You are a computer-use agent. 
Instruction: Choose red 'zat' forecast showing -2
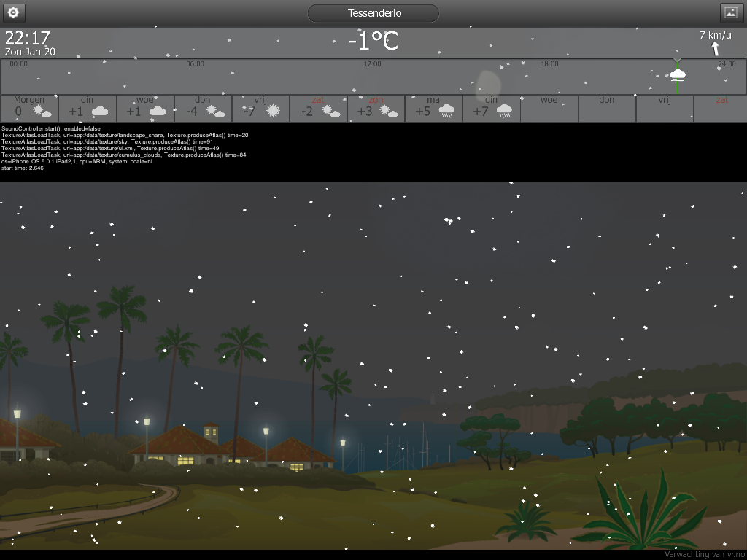(x=318, y=108)
